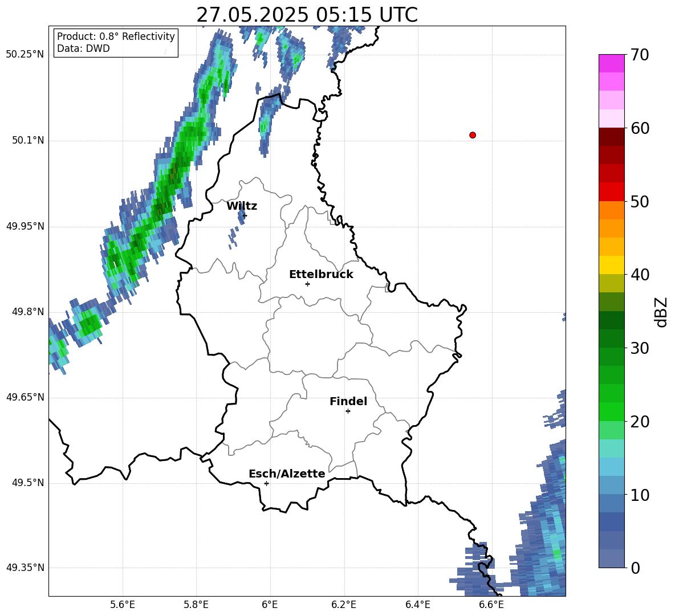
Task: Click the 6.4°E longitude label
Action: 417,605
